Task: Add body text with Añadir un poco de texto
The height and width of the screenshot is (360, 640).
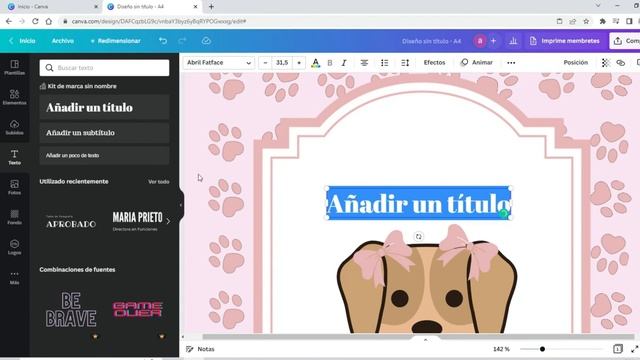Action: 104,156
